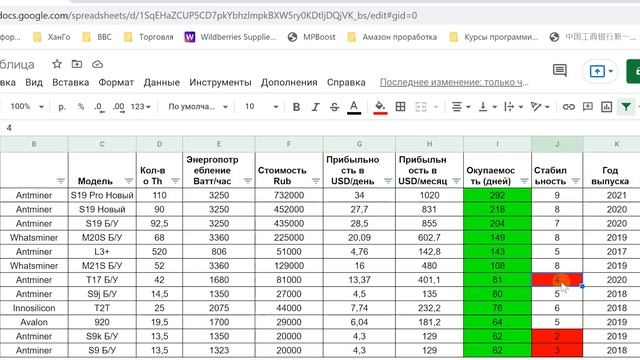Open text rotation options

[540, 107]
